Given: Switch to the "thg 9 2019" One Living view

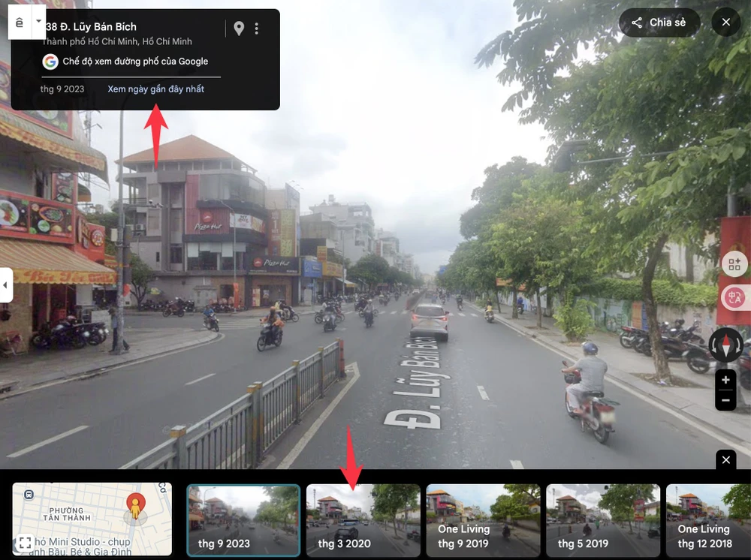Looking at the screenshot, I should [484, 520].
